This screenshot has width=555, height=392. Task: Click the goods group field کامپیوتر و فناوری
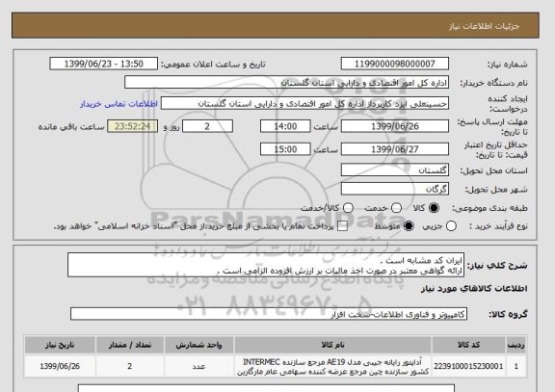[x=269, y=314]
